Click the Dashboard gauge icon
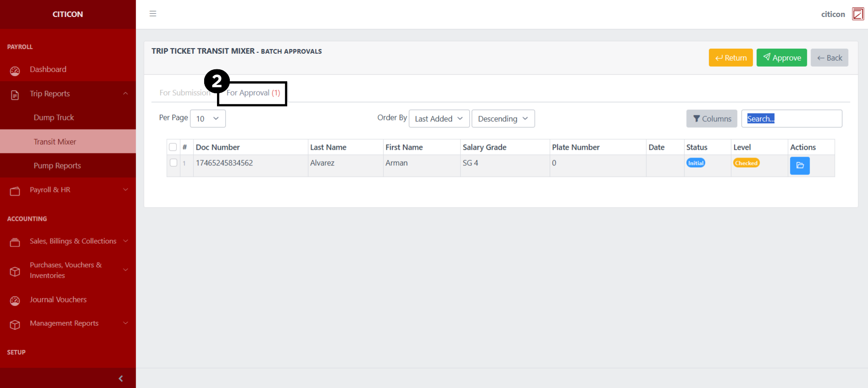868x388 pixels. click(15, 71)
